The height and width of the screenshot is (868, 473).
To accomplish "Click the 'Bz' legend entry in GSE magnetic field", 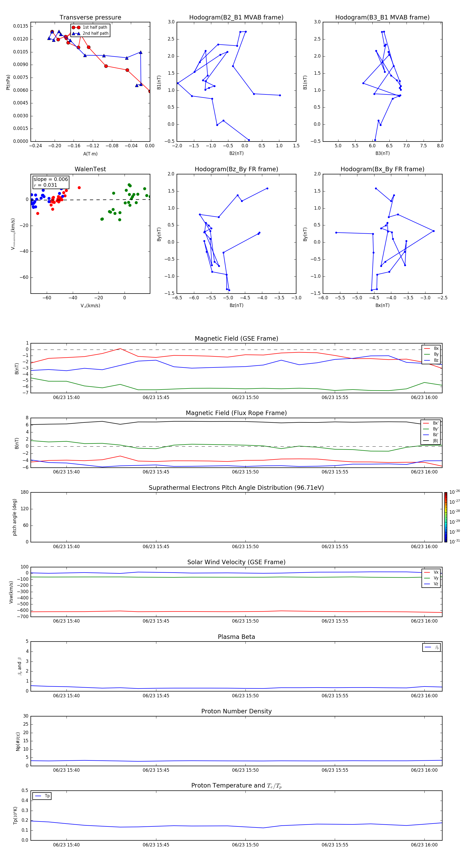I will (x=431, y=360).
